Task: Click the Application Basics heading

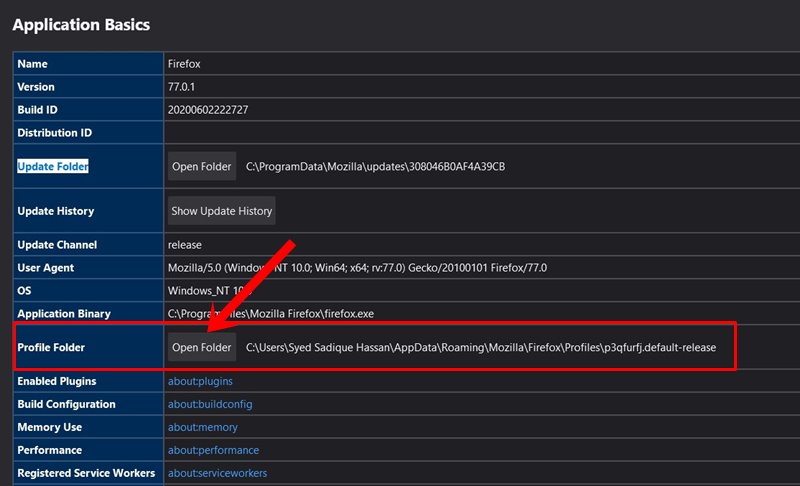Action: click(x=81, y=24)
